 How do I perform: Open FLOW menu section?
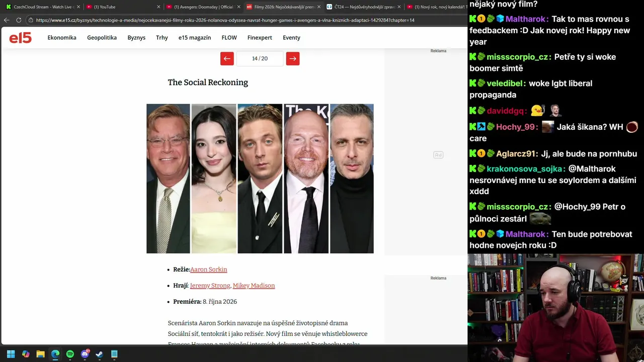click(x=229, y=38)
